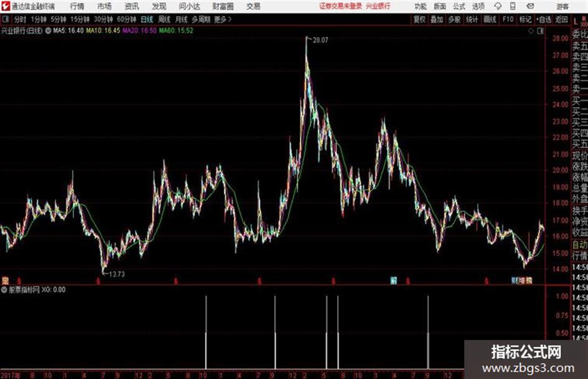Image resolution: width=588 pixels, height=379 pixels.
Task: Click the 通达信 red logo icon
Action: pos(5,6)
